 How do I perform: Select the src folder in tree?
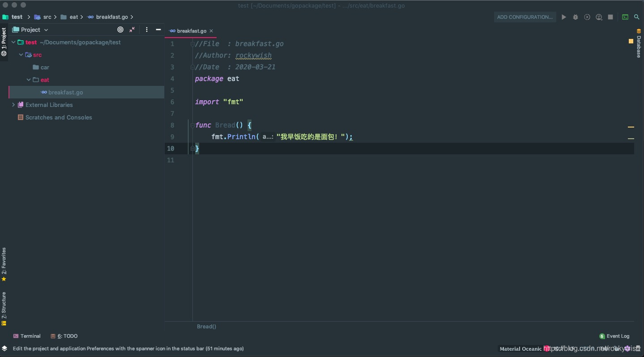point(33,55)
